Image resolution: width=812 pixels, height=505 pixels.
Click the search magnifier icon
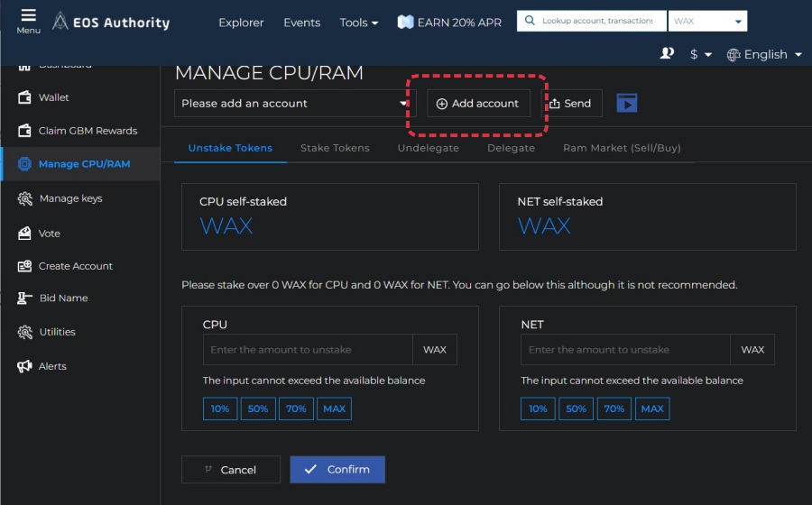tap(530, 21)
